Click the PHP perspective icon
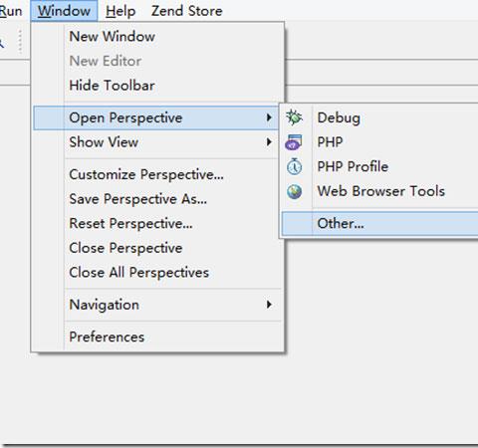The height and width of the screenshot is (448, 478). pyautogui.click(x=294, y=142)
